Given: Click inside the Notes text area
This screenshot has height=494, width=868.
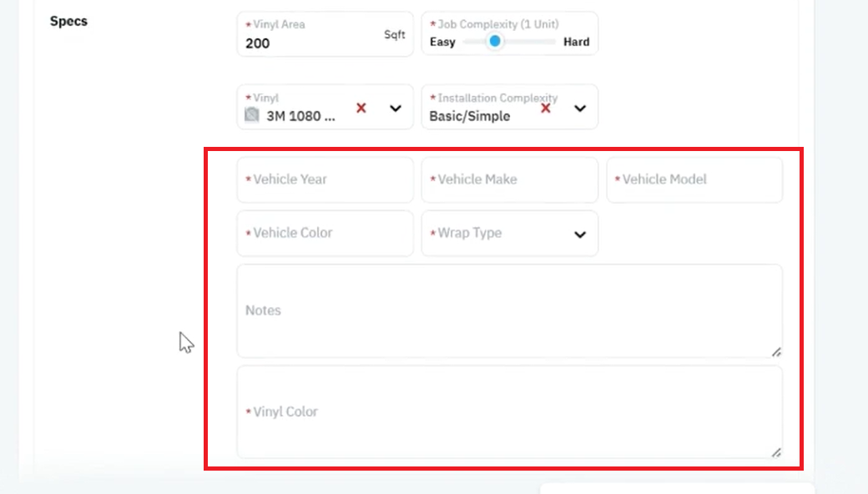Looking at the screenshot, I should [x=510, y=311].
